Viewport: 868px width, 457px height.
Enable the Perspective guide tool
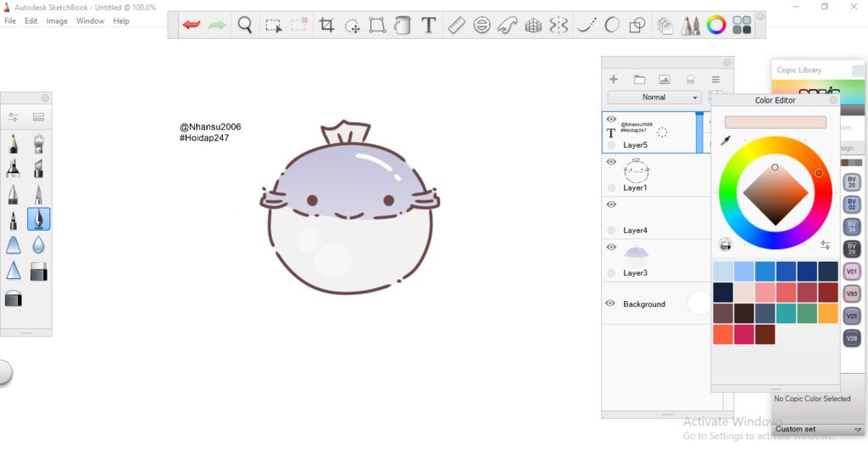tap(533, 25)
